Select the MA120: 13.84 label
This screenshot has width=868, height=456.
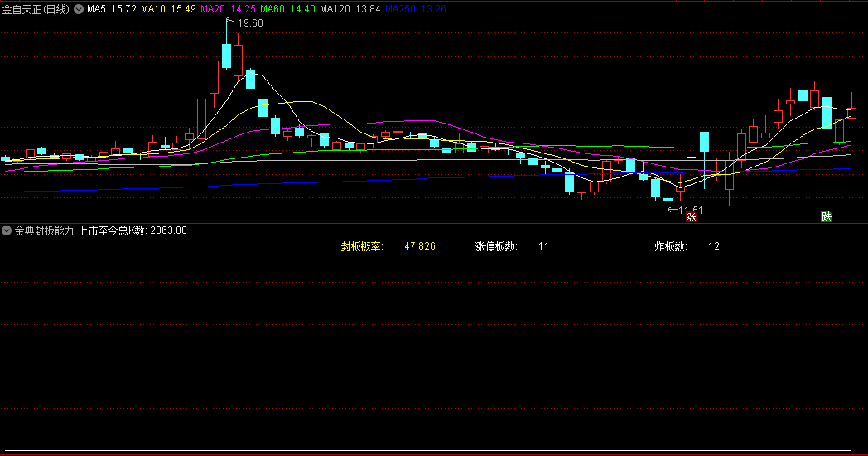350,9
